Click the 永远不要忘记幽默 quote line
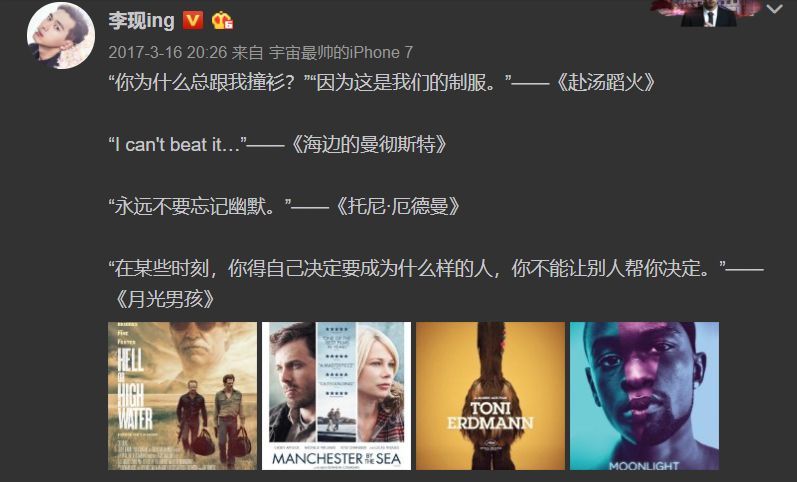The image size is (797, 482). (200, 207)
